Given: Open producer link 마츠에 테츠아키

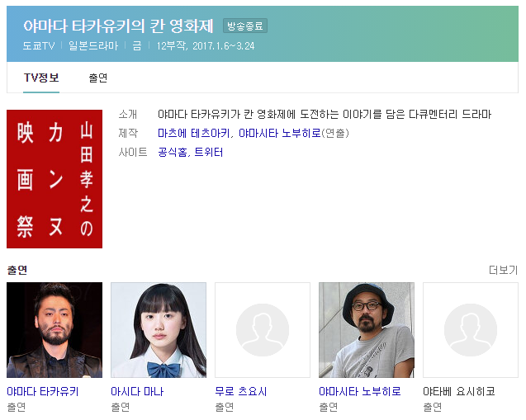Looking at the screenshot, I should click(193, 133).
